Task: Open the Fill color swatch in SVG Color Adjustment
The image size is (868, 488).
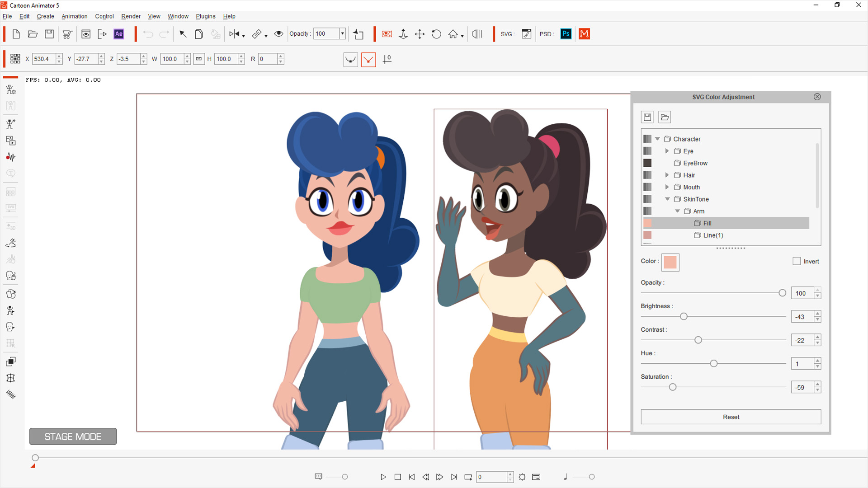Action: pos(670,262)
